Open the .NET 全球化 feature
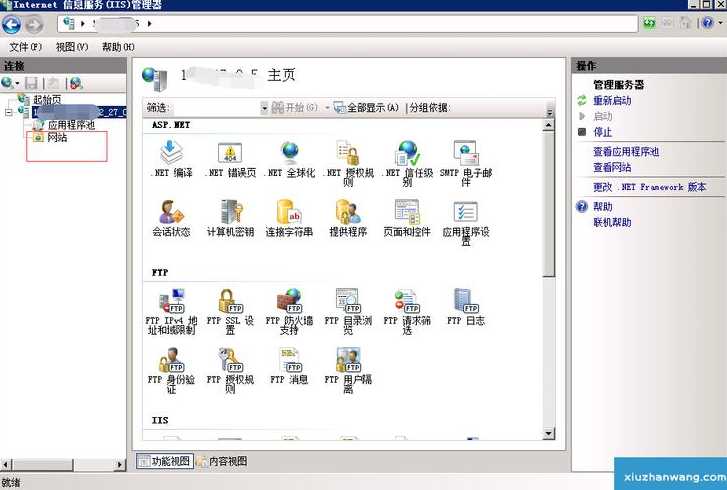727x490 pixels. pos(291,159)
